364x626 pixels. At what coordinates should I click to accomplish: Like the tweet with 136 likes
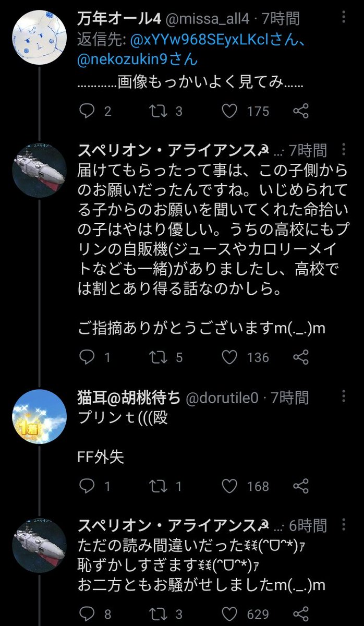point(229,357)
